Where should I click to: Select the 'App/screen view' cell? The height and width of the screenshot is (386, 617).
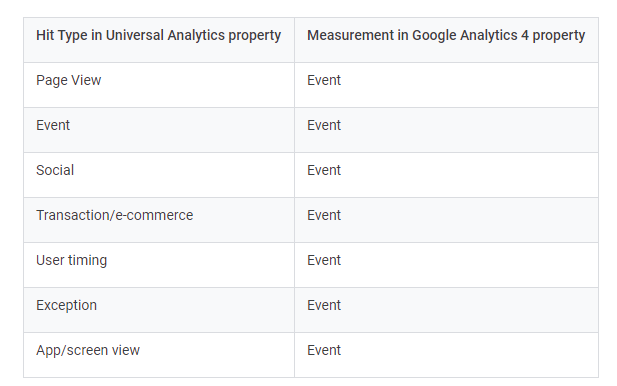click(x=159, y=355)
